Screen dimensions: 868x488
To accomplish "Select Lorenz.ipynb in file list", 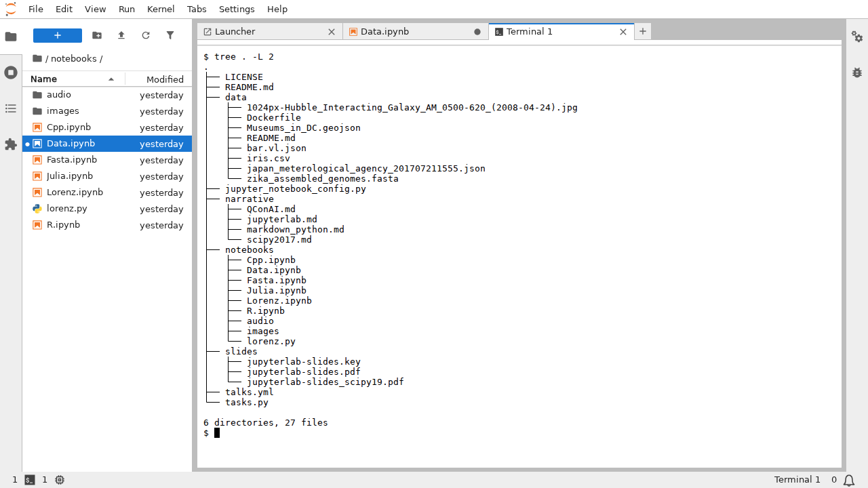I will click(107, 192).
